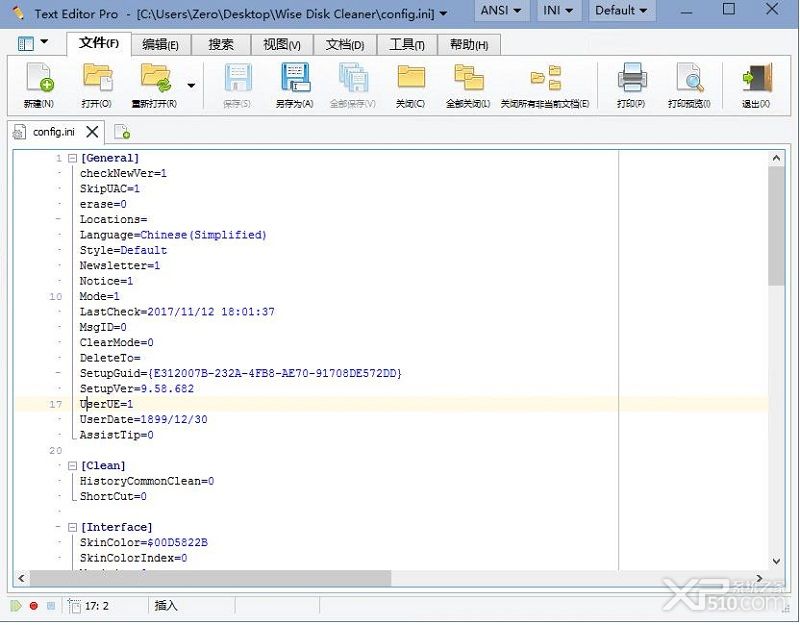800x625 pixels.
Task: Click the horizontal scrollbar right arrow
Action: [x=760, y=578]
